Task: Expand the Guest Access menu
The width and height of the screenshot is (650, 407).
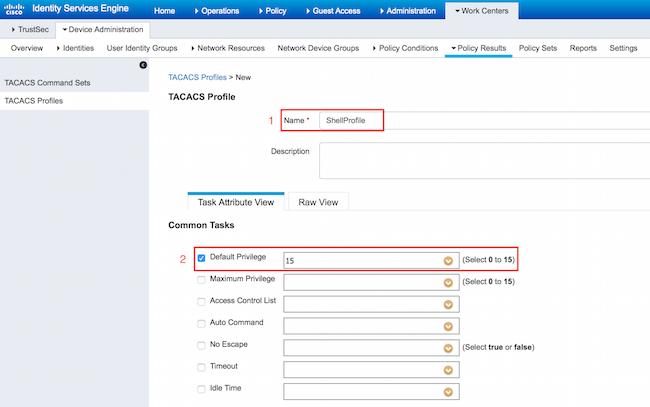Action: 333,11
